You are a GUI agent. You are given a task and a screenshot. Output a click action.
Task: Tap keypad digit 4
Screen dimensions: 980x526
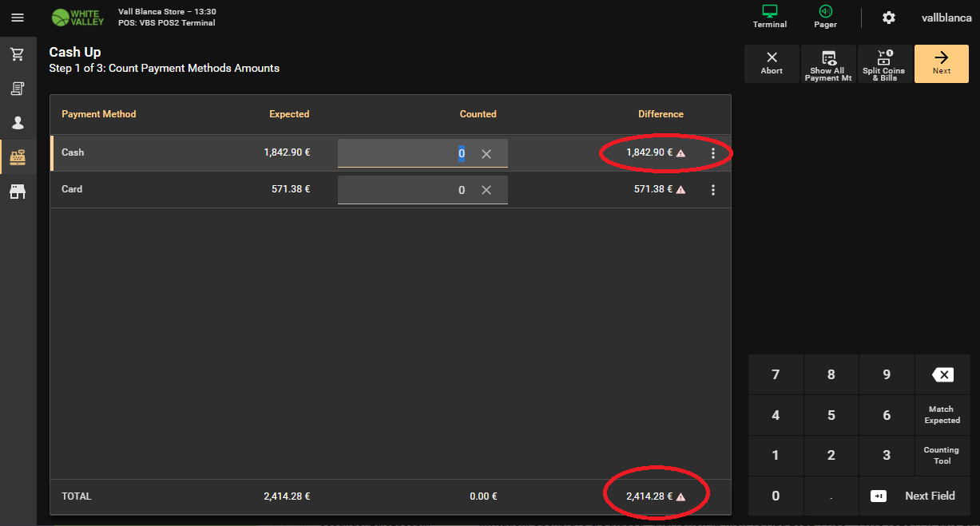tap(776, 415)
